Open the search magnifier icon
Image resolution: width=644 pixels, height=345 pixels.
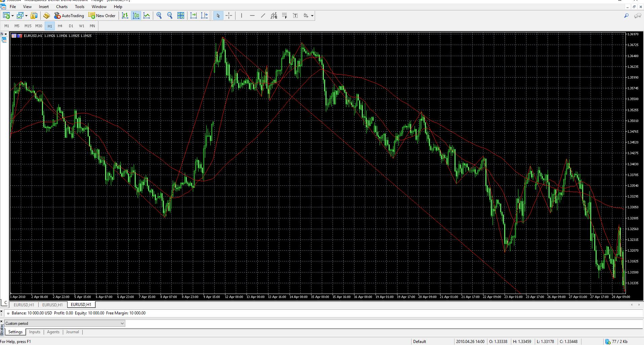click(x=626, y=15)
